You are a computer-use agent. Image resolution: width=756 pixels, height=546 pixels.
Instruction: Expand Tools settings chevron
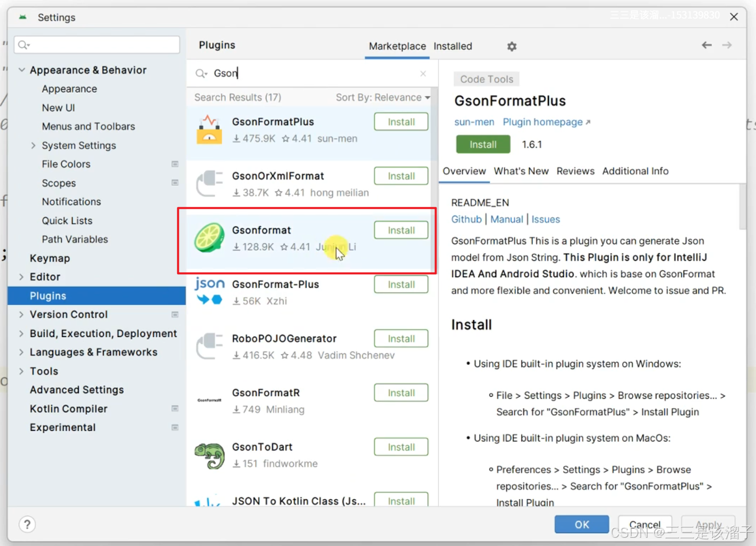tap(21, 371)
